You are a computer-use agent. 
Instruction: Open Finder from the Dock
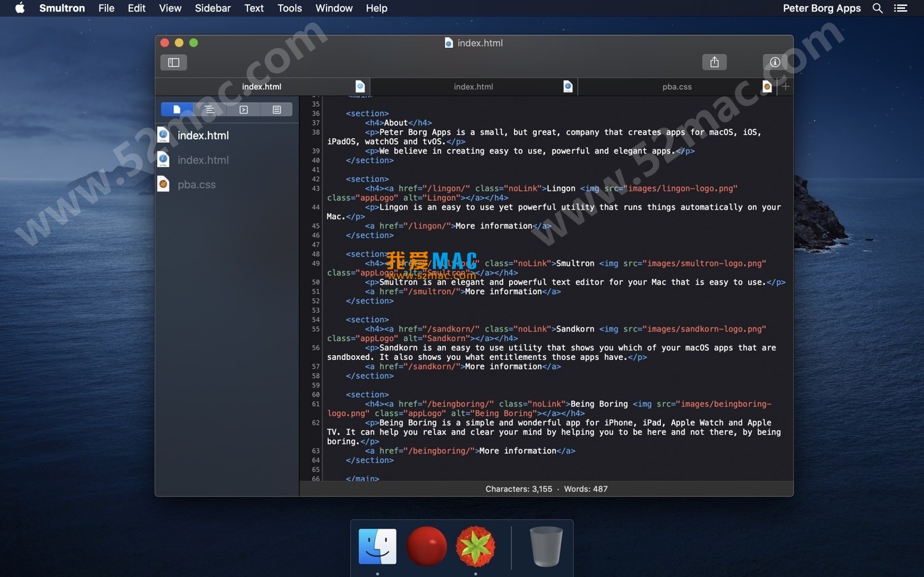[x=378, y=546]
